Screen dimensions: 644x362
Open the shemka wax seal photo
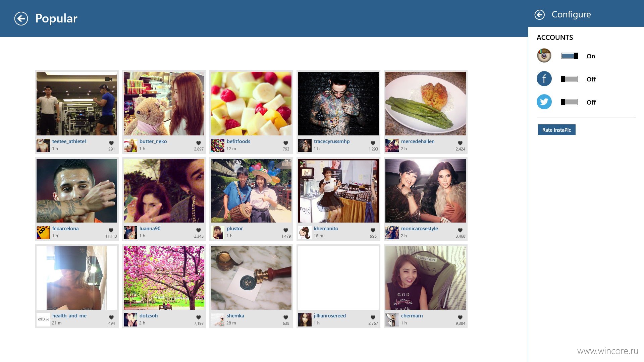pos(251,278)
